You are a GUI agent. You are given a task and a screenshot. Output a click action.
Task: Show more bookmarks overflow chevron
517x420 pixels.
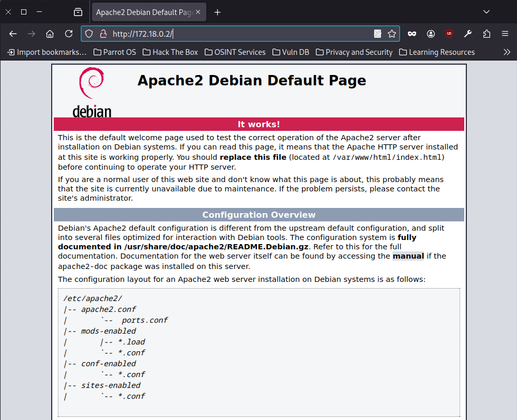(507, 52)
